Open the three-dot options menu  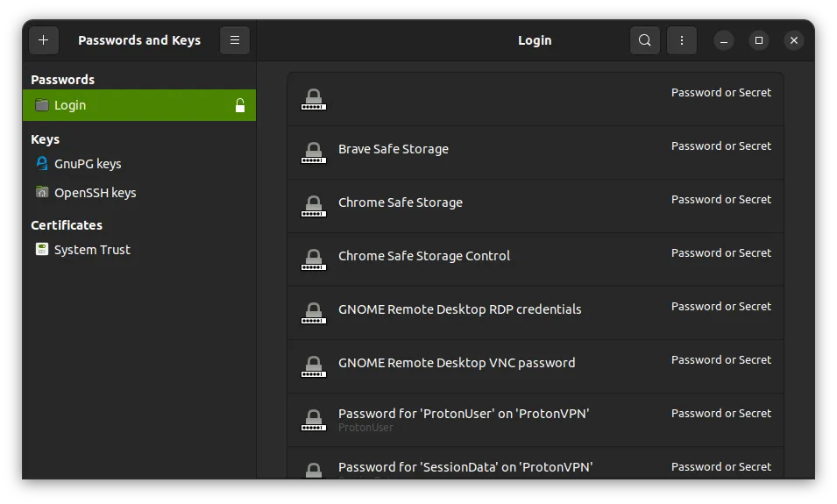[681, 40]
